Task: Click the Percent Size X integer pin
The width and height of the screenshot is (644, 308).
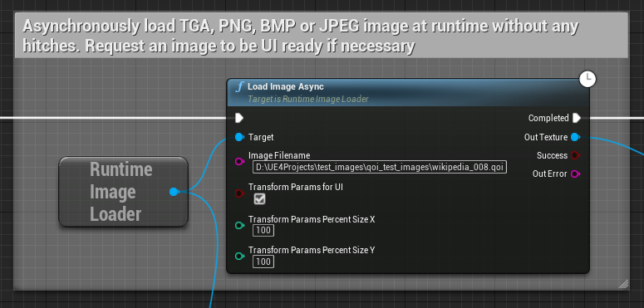Action: click(239, 225)
